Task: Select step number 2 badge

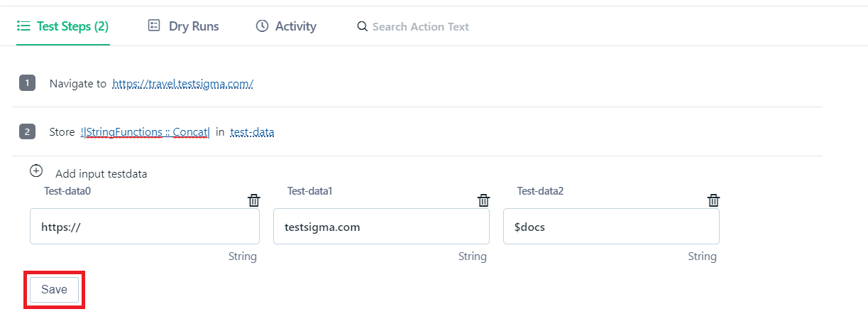Action: click(x=27, y=131)
